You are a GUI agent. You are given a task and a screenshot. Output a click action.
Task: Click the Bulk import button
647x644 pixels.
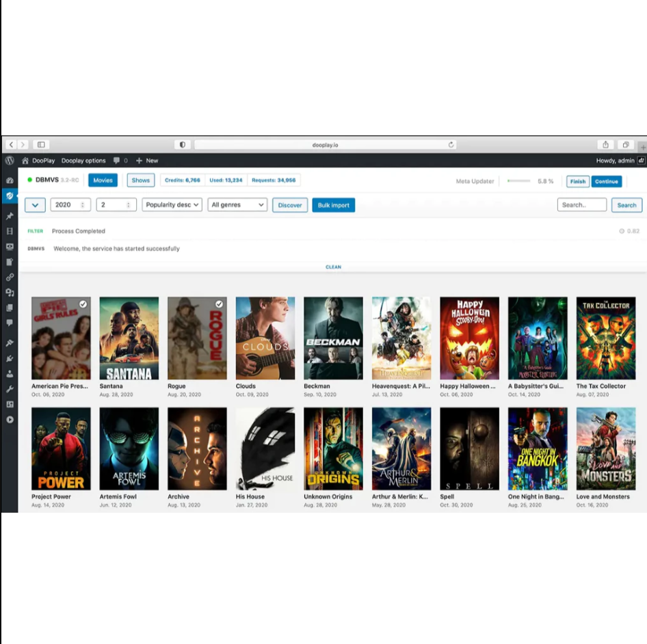click(x=333, y=205)
